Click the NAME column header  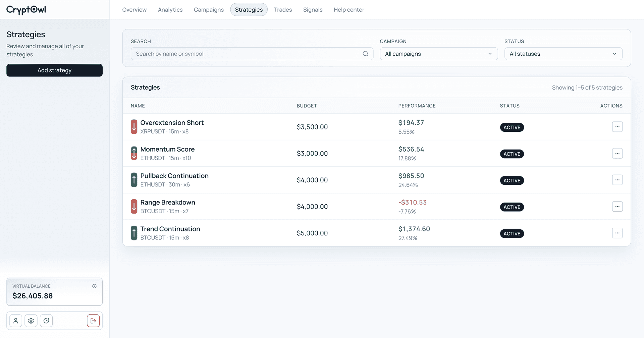tap(138, 106)
